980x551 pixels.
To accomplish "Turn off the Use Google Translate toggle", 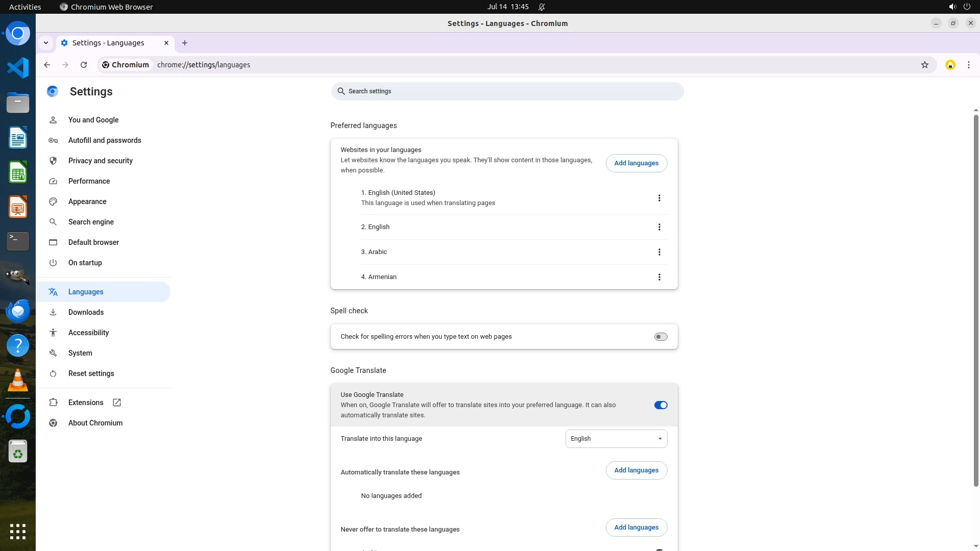I will pos(660,405).
